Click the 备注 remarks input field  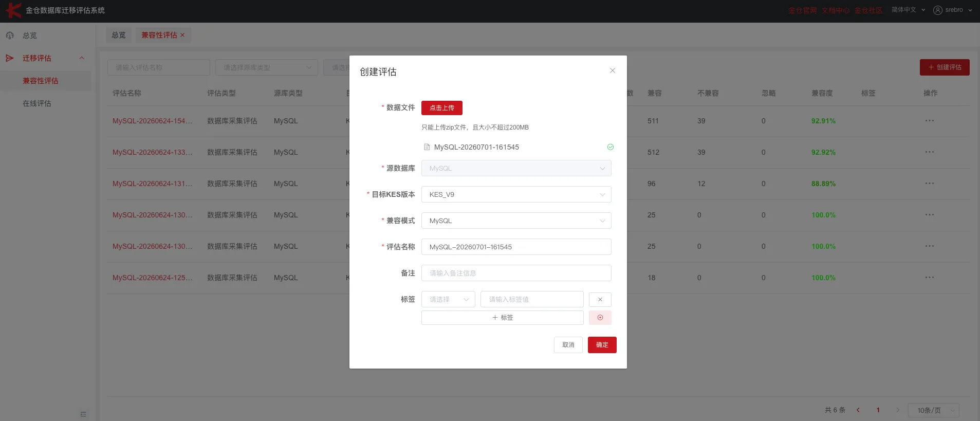pyautogui.click(x=516, y=273)
